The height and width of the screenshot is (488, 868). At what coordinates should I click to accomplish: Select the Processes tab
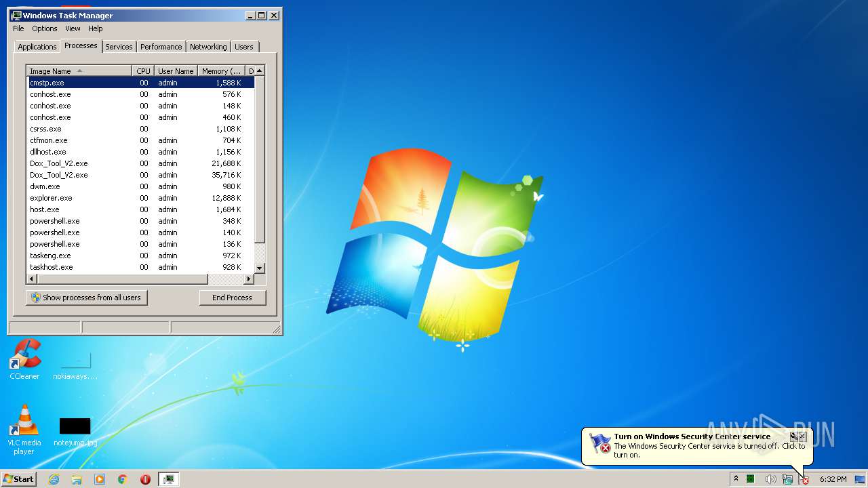[x=81, y=45]
